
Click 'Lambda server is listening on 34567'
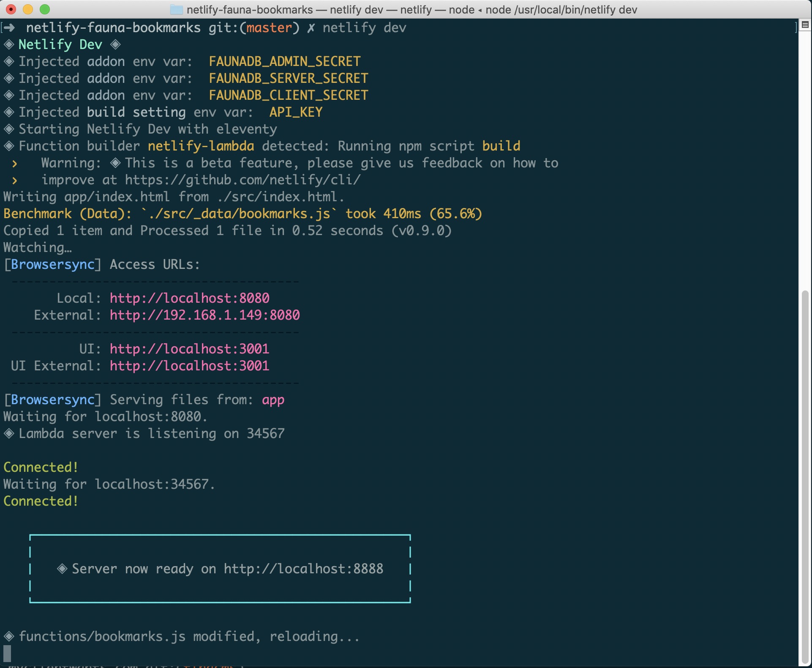tap(152, 433)
